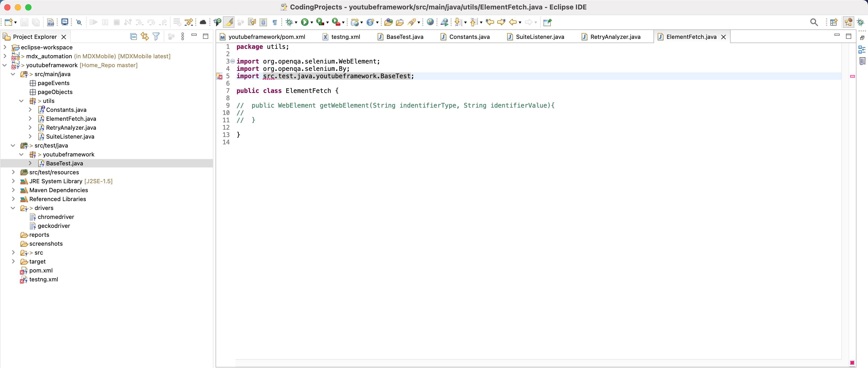Select the BaseTest.java editor tab
This screenshot has width=868, height=368.
click(404, 36)
